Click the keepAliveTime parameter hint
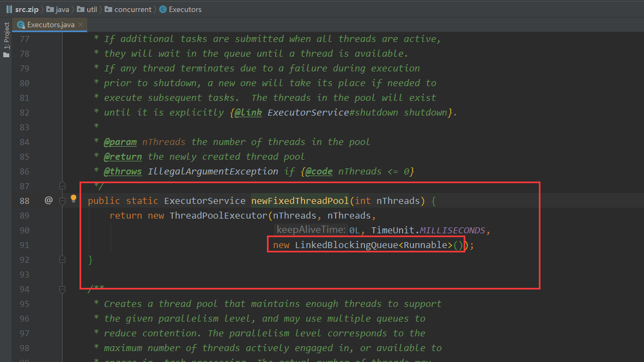The width and height of the screenshot is (644, 362). 311,230
